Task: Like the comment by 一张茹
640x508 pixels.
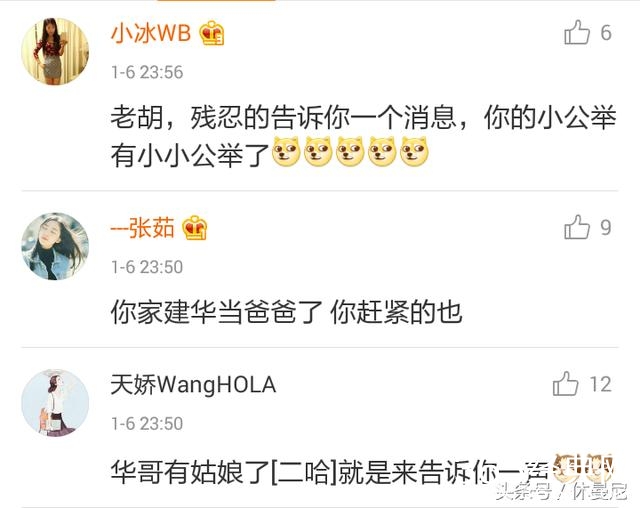Action: point(577,226)
